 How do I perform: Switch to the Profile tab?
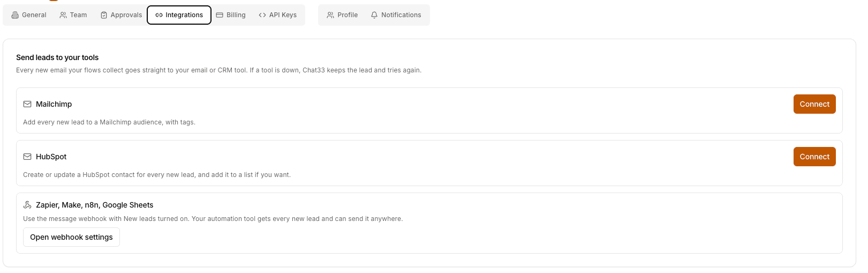[x=342, y=15]
